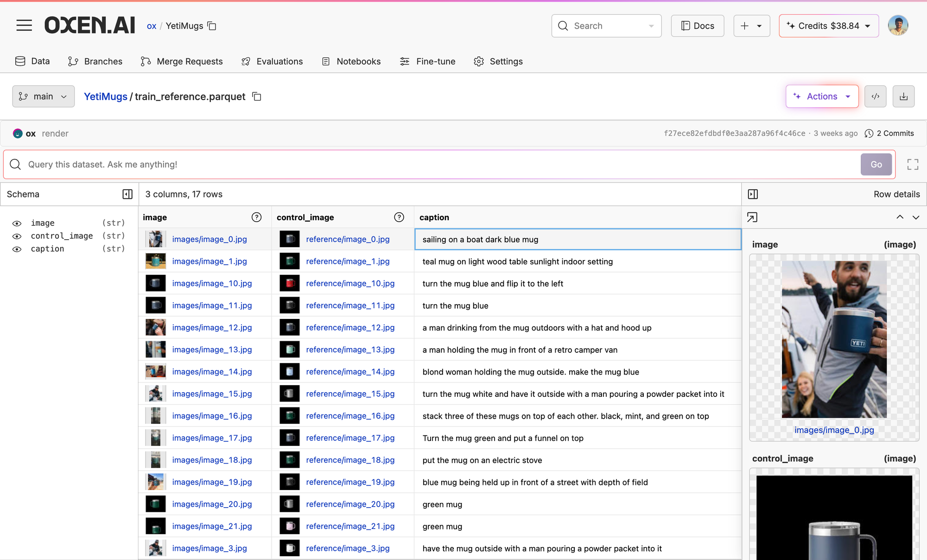Collapse the Row details panel

pos(753,194)
